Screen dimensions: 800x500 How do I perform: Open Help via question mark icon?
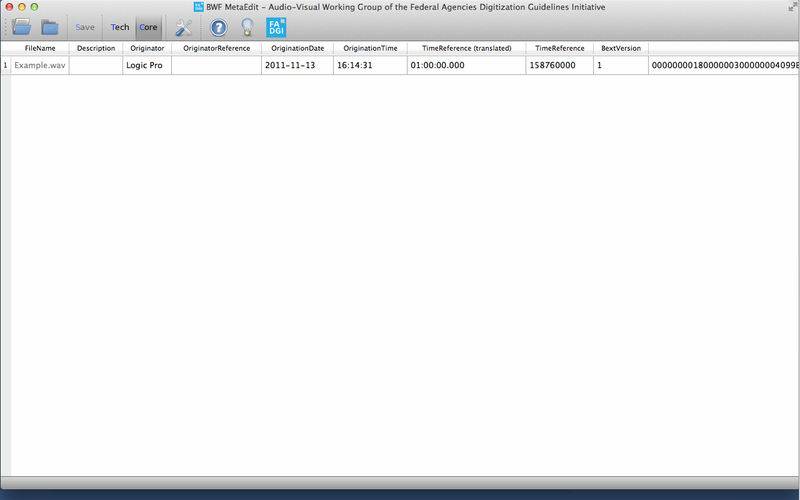(x=218, y=27)
